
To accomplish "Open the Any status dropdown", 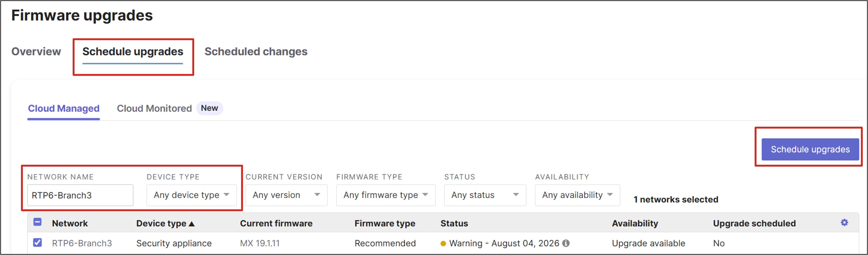I will point(485,195).
